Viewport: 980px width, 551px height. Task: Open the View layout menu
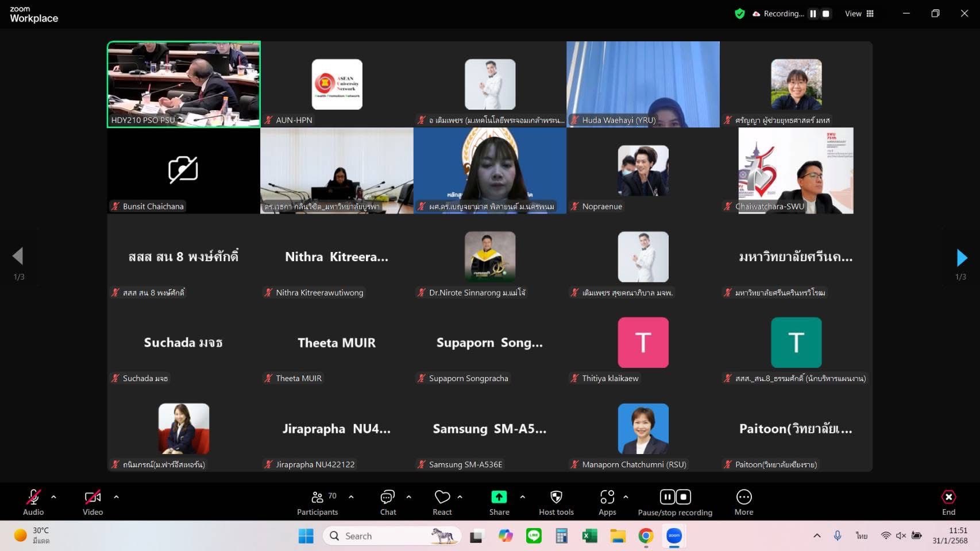point(859,14)
